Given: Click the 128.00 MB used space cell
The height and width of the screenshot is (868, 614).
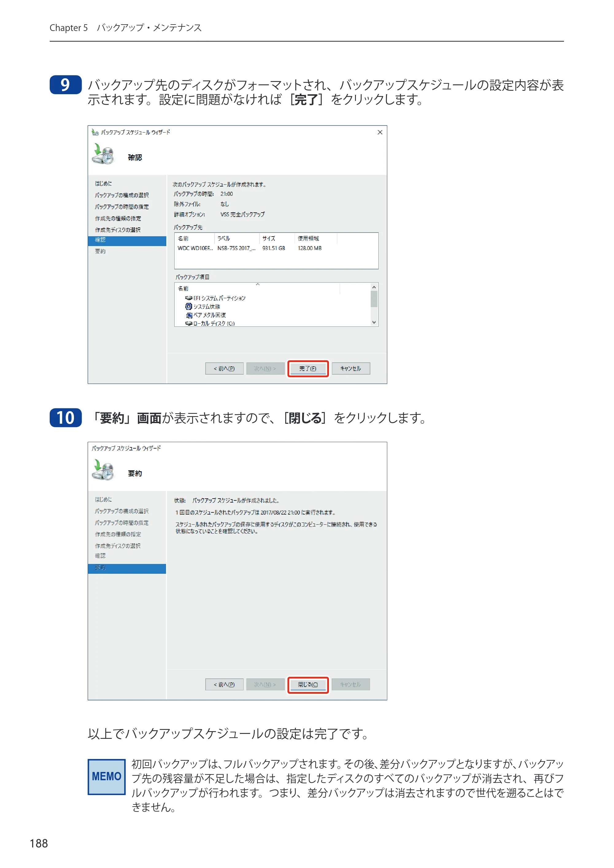Looking at the screenshot, I should [310, 249].
